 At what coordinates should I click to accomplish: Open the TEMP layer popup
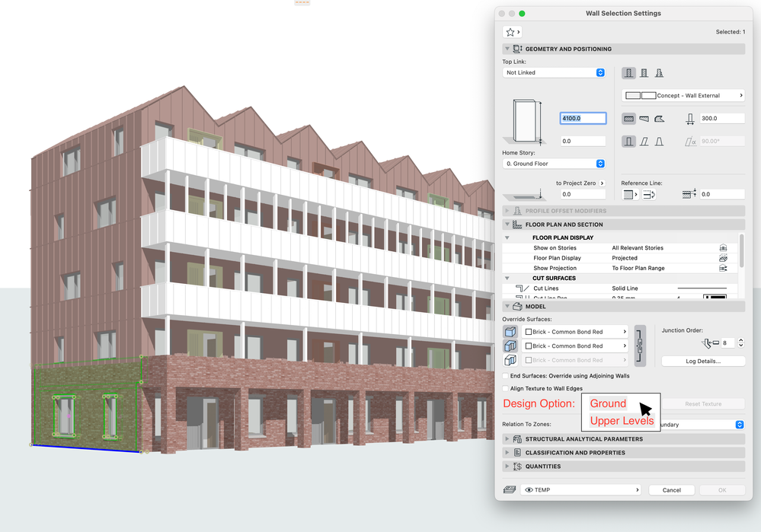[581, 490]
